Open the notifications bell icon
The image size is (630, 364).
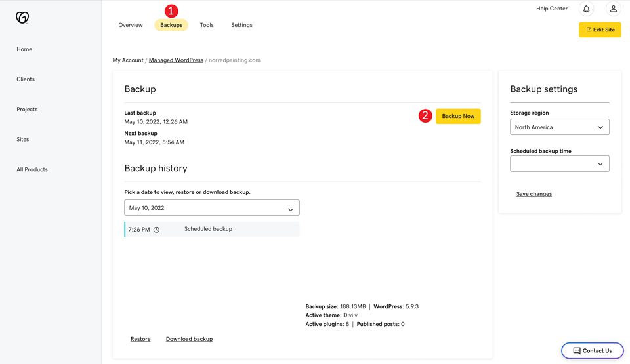(586, 9)
